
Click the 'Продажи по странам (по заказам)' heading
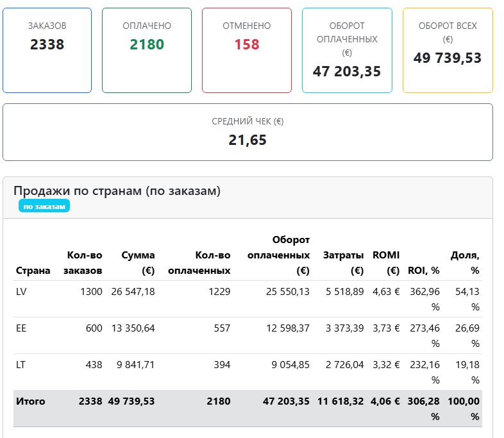click(x=117, y=191)
